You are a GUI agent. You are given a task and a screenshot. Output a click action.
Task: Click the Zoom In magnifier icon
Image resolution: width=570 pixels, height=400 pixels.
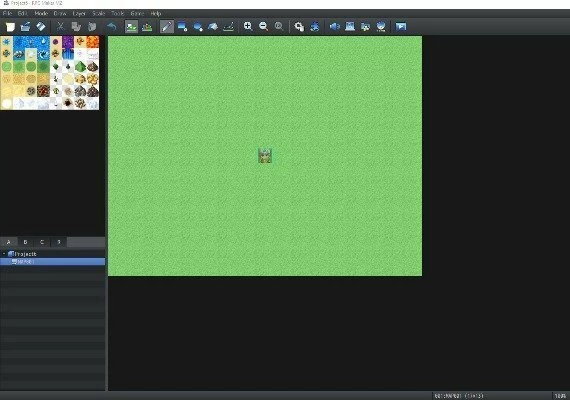(x=248, y=27)
